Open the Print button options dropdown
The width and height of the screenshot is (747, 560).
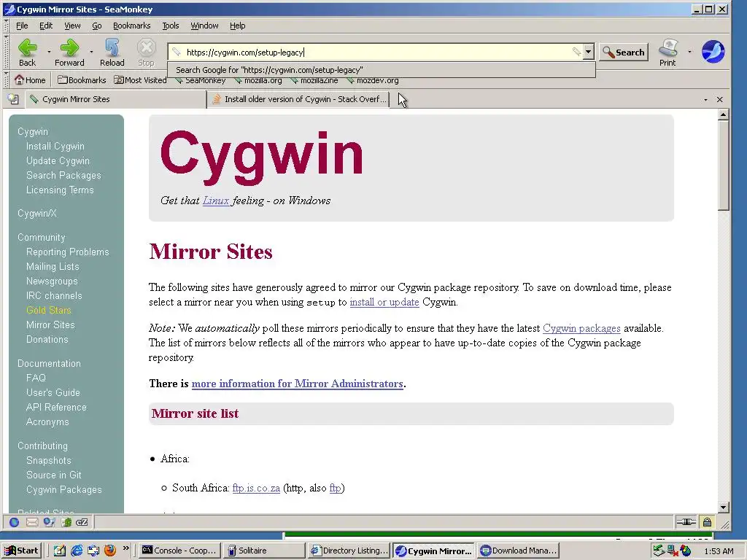point(689,52)
